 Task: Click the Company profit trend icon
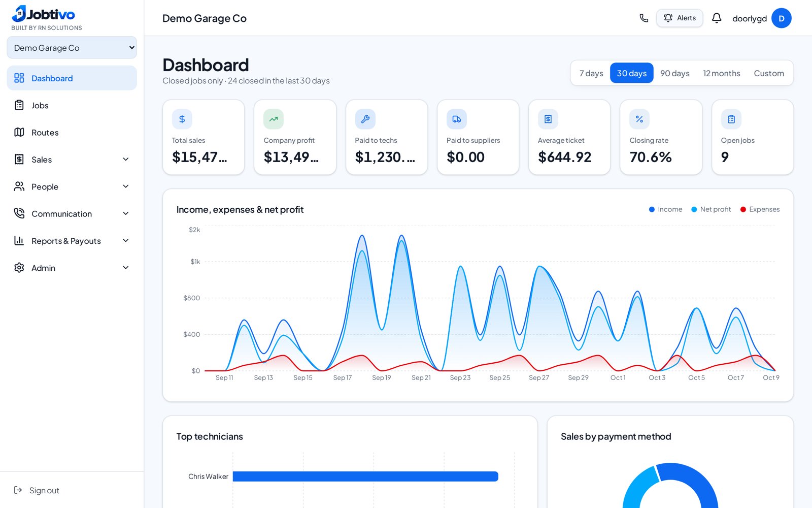(274, 119)
